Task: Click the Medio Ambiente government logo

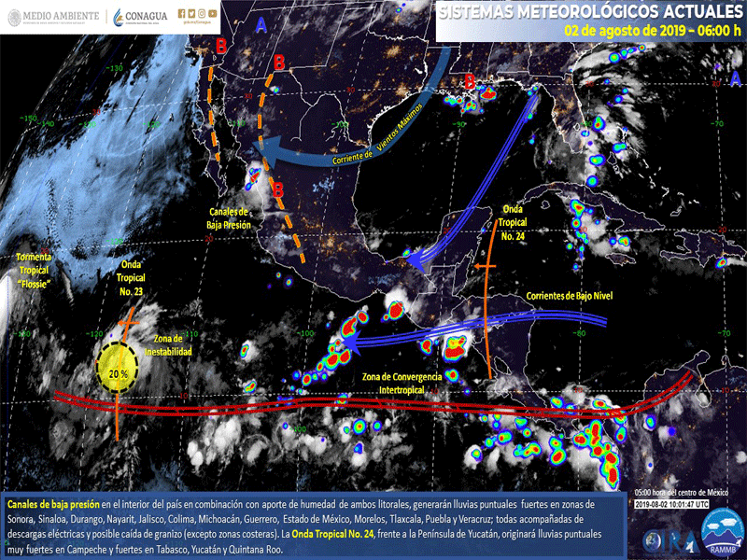Action: pyautogui.click(x=53, y=17)
